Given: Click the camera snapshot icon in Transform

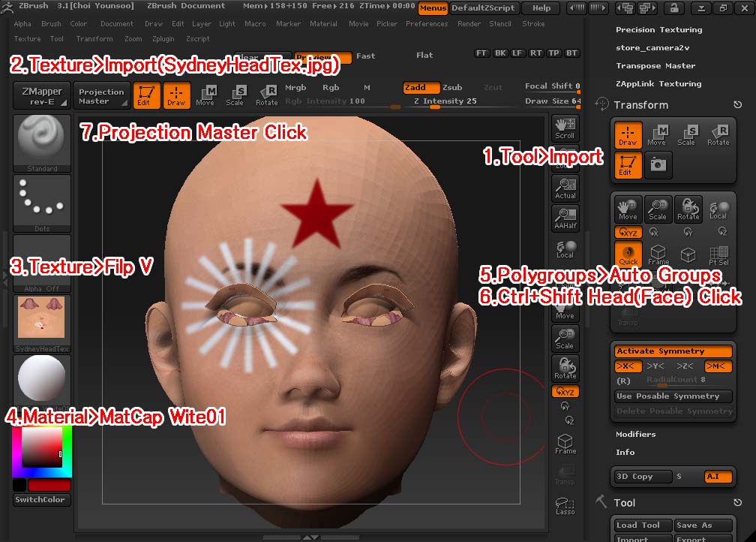Looking at the screenshot, I should [658, 165].
